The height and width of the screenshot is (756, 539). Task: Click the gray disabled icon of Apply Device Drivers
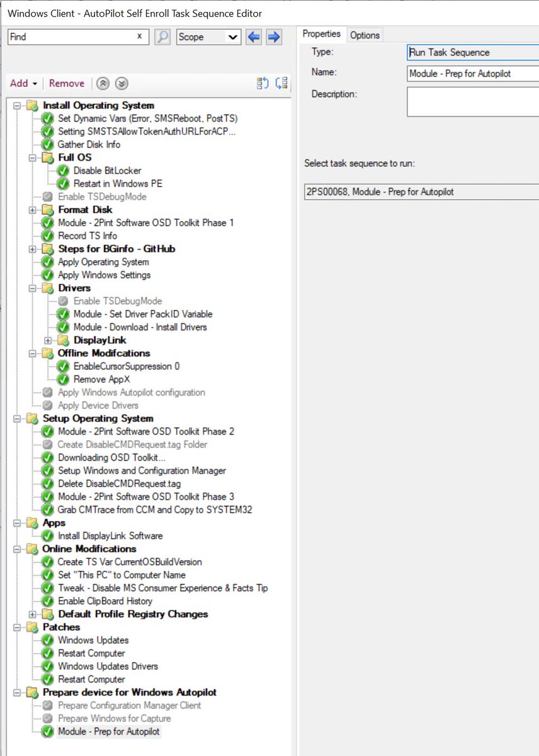tap(47, 405)
